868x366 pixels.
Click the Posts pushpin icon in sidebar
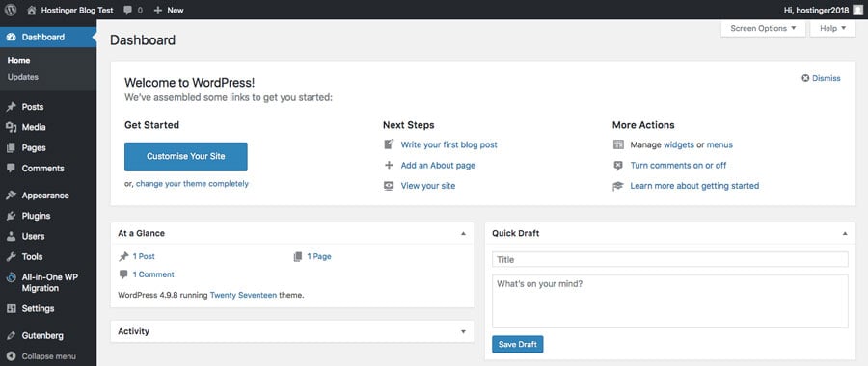pyautogui.click(x=11, y=107)
